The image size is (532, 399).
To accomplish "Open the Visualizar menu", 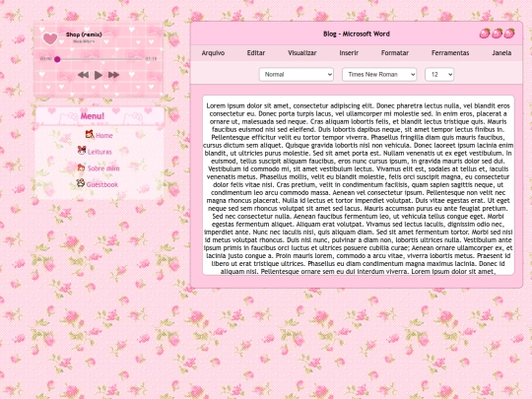I will point(302,53).
